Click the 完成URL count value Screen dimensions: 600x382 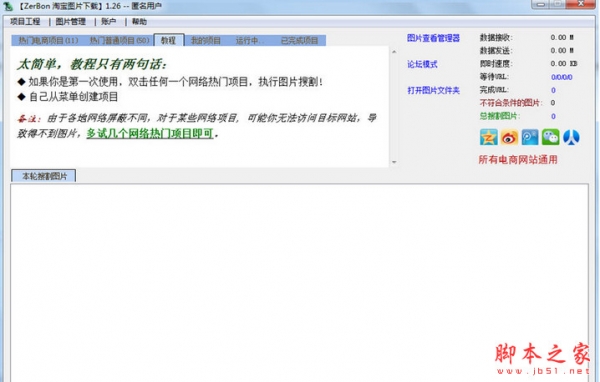click(553, 90)
